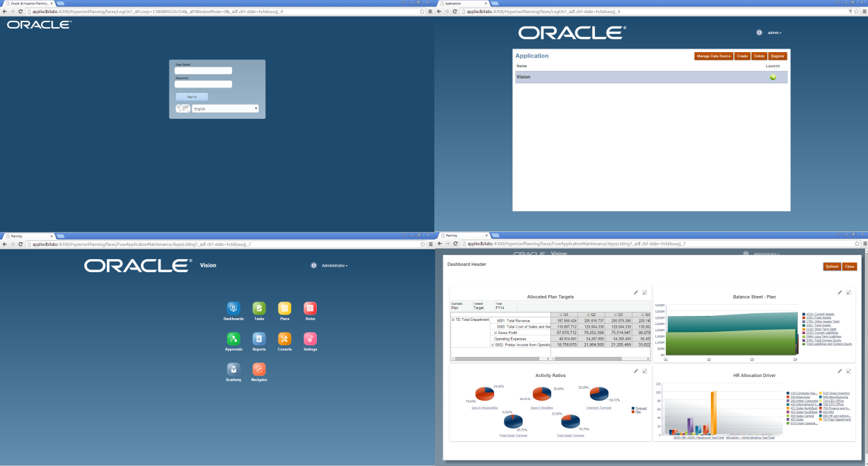Open the Administrator user dropdown
The width and height of the screenshot is (868, 466).
334,265
